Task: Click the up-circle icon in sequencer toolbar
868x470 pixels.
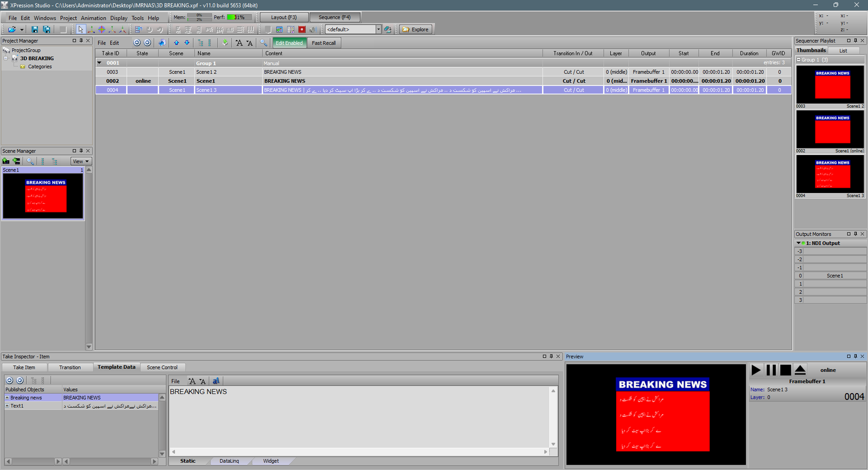Action: (x=137, y=43)
